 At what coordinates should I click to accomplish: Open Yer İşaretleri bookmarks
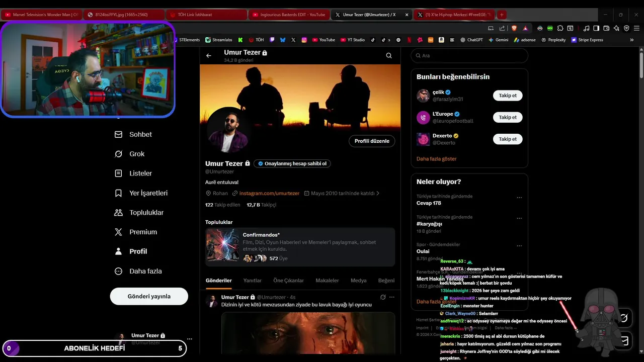(x=141, y=193)
